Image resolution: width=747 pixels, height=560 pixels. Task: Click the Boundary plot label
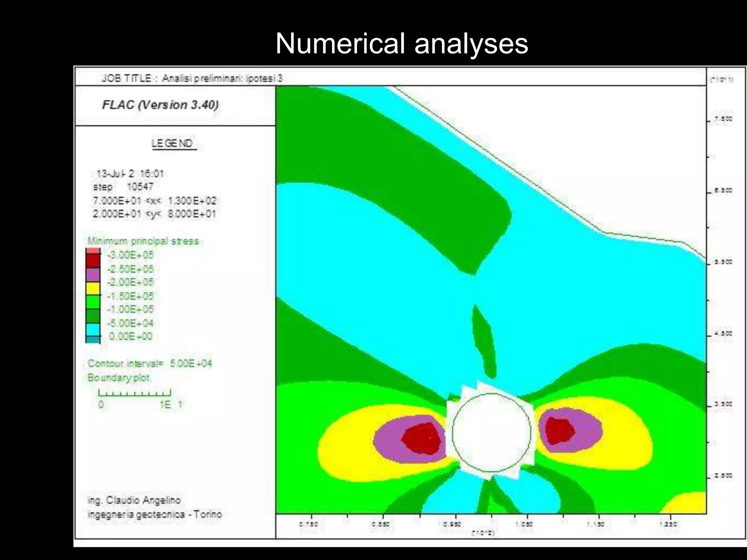[119, 378]
